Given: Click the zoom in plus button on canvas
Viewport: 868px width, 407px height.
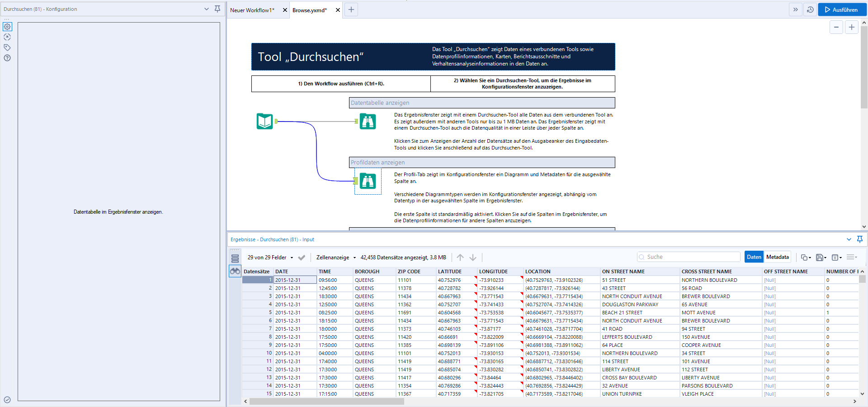Looking at the screenshot, I should [852, 27].
